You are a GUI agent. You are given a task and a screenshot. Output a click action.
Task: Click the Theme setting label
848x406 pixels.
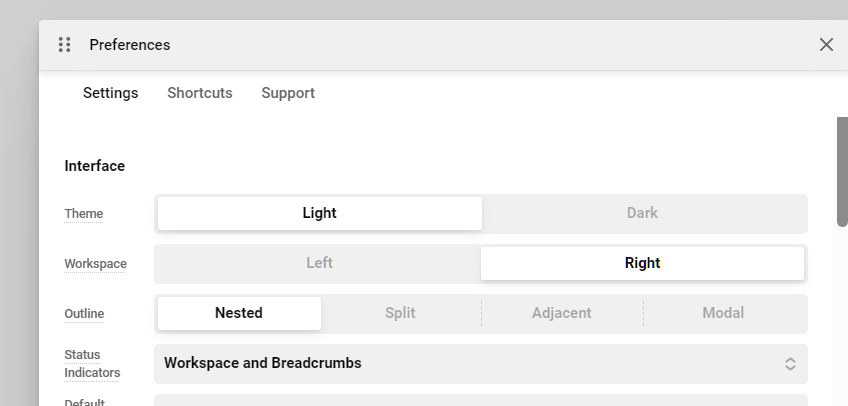tap(84, 214)
